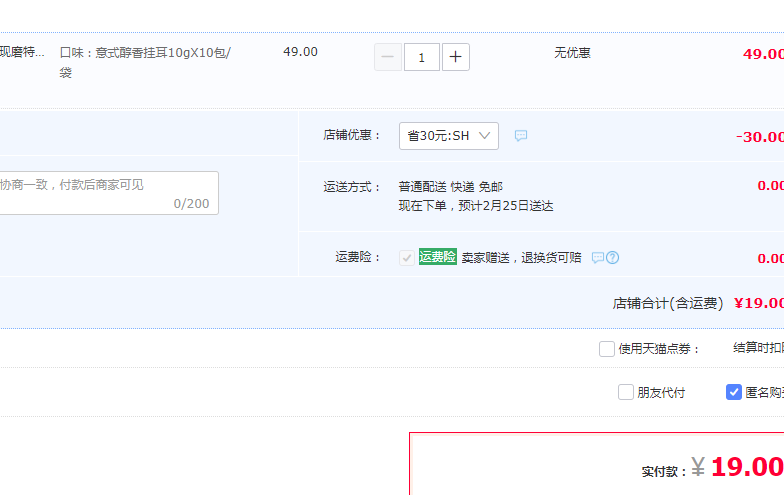Uncheck the 匿名购买 checkbox
The width and height of the screenshot is (784, 495).
734,392
